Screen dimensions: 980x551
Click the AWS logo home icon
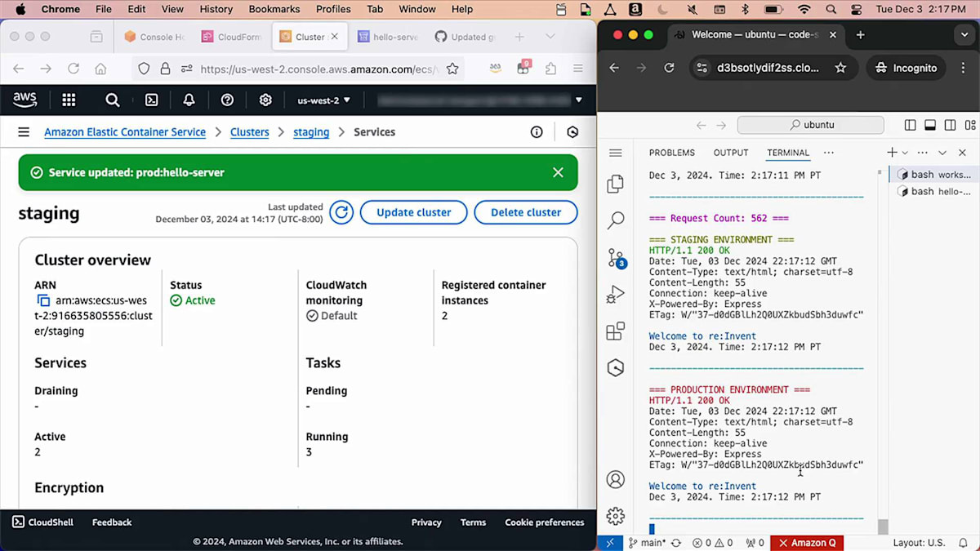[x=25, y=100]
